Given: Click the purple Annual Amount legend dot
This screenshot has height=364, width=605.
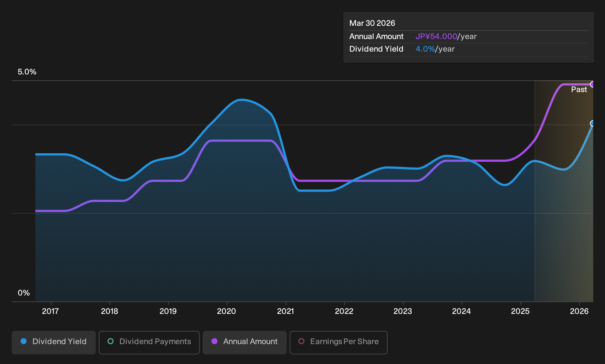Looking at the screenshot, I should click(214, 342).
